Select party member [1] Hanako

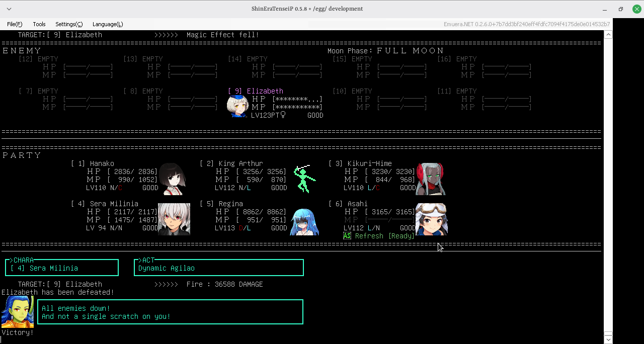click(x=93, y=163)
